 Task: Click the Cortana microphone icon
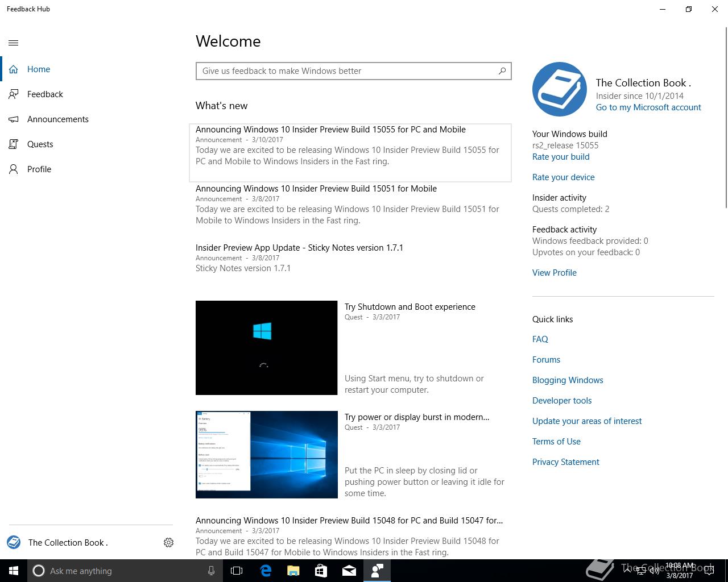click(211, 571)
